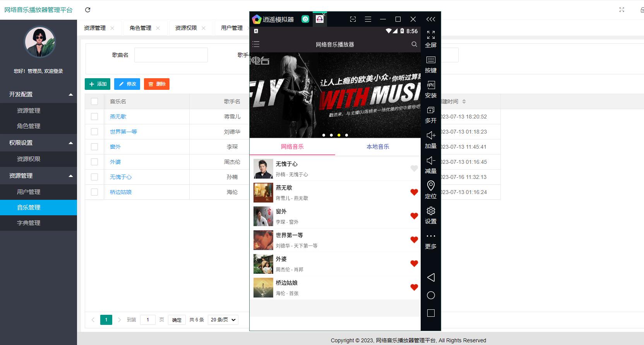
Task: Click the emulator screenshot capture icon in title bar
Action: coord(353,19)
